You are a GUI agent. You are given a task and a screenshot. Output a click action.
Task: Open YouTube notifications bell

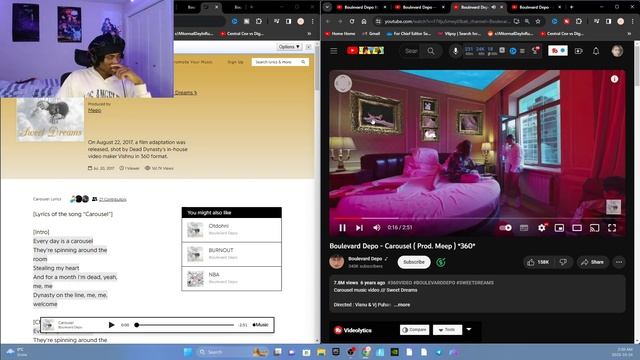click(596, 51)
